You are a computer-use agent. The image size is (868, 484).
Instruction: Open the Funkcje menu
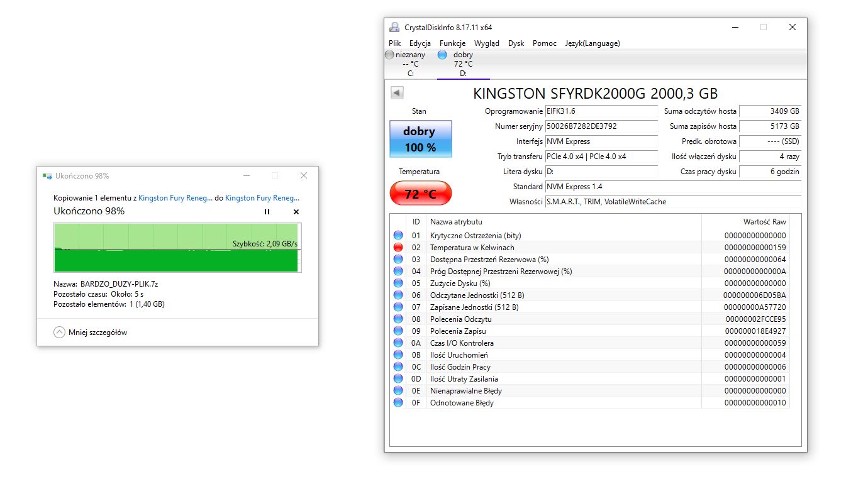click(x=452, y=43)
